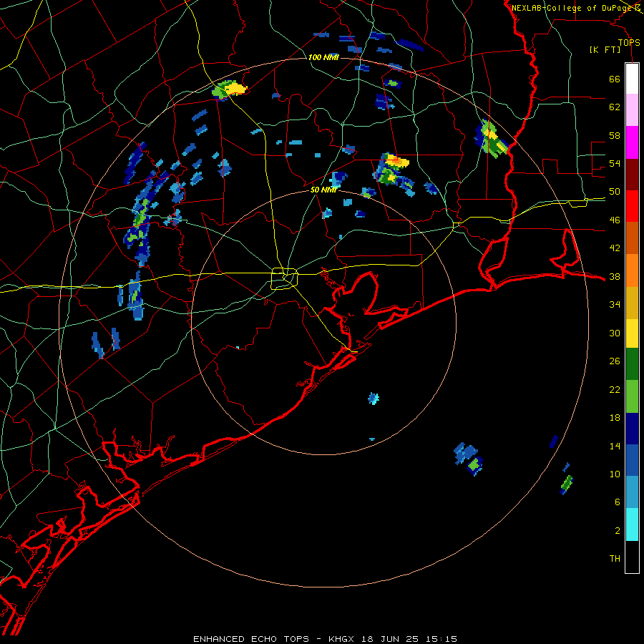The height and width of the screenshot is (644, 644).
Task: Click the "15:15" time stamp
Action: pos(442,639)
